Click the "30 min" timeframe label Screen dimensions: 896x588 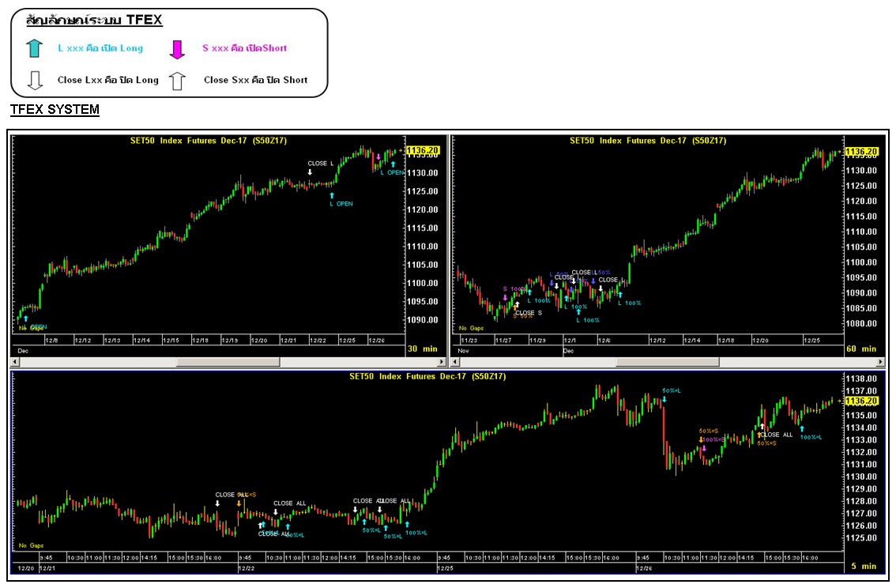pos(422,349)
